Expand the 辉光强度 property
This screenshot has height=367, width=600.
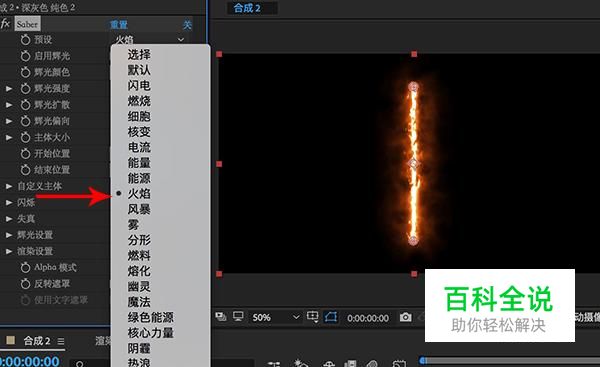pos(9,88)
